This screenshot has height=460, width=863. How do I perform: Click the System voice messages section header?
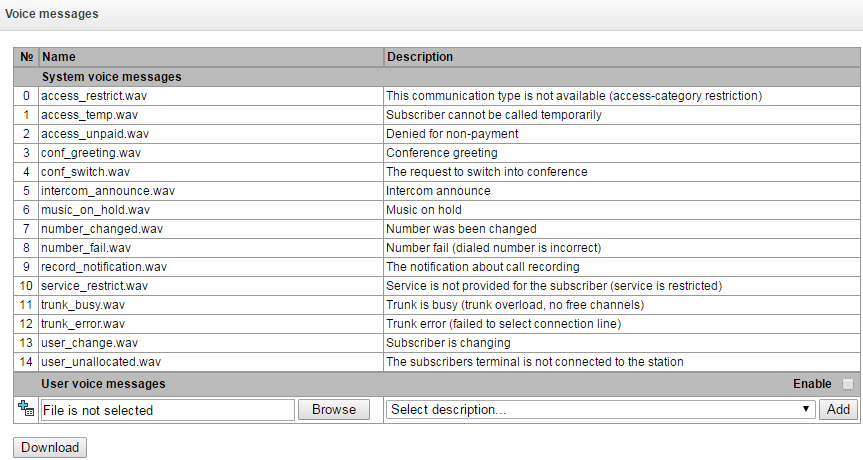(111, 76)
